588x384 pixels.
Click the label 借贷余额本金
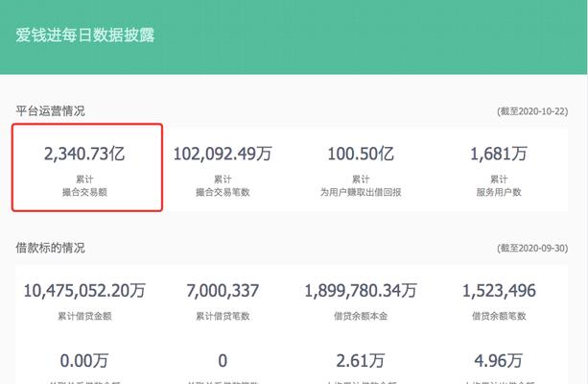361,316
